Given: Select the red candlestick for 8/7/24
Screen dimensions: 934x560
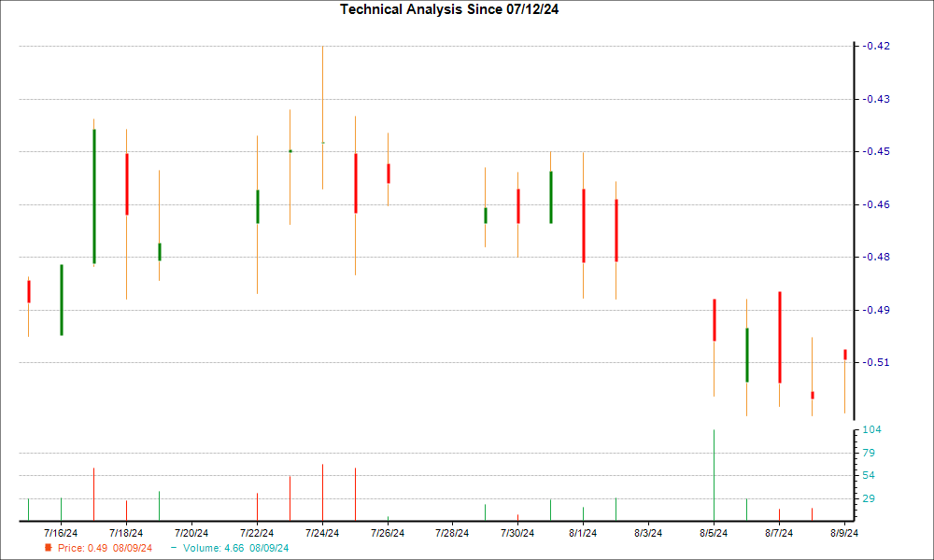Looking at the screenshot, I should [779, 337].
